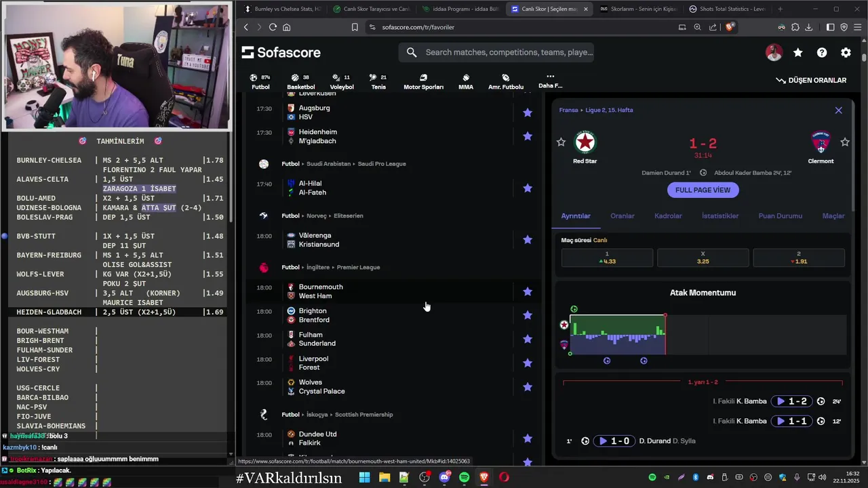Open the MMA sport category
868x488 pixels.
[x=466, y=82]
